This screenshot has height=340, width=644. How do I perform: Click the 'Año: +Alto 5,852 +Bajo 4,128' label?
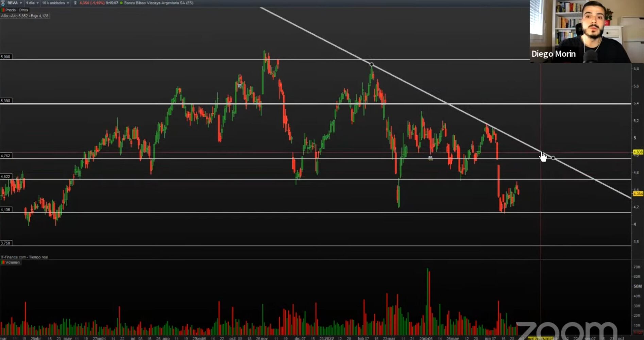(25, 16)
